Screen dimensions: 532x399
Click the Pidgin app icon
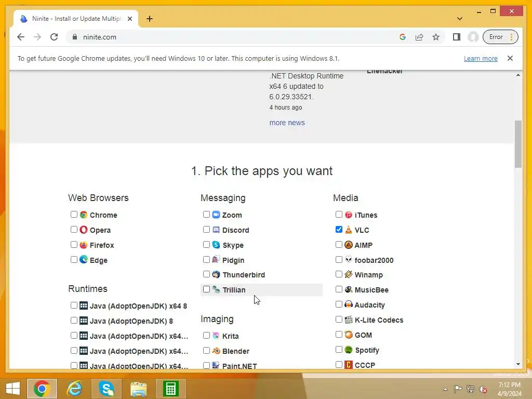[x=216, y=260]
